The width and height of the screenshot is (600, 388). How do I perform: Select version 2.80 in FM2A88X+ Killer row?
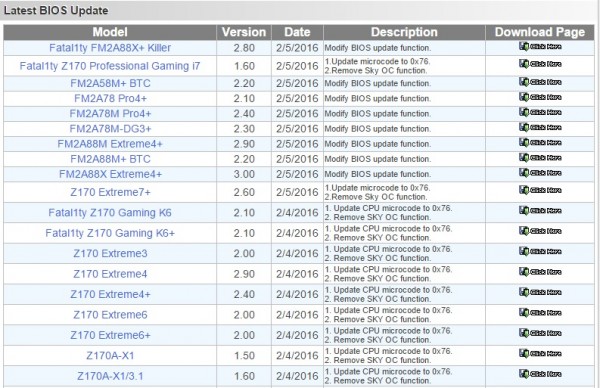click(x=244, y=48)
